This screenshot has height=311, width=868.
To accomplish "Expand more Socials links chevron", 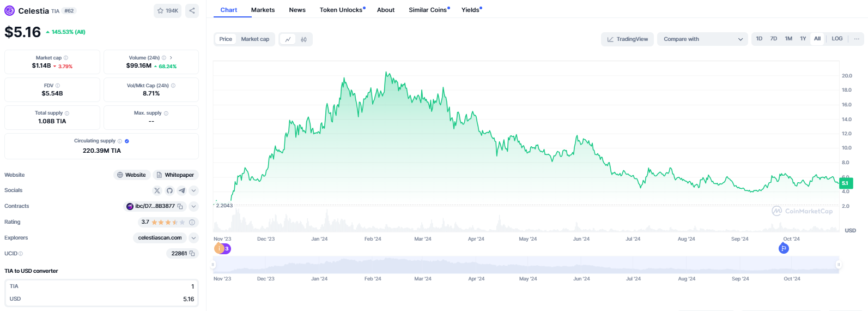I will coord(193,190).
